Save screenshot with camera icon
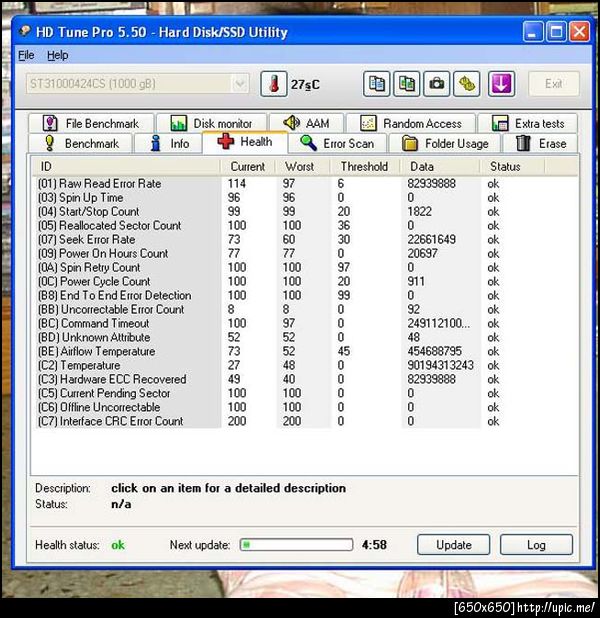The width and height of the screenshot is (600, 618). click(x=436, y=84)
